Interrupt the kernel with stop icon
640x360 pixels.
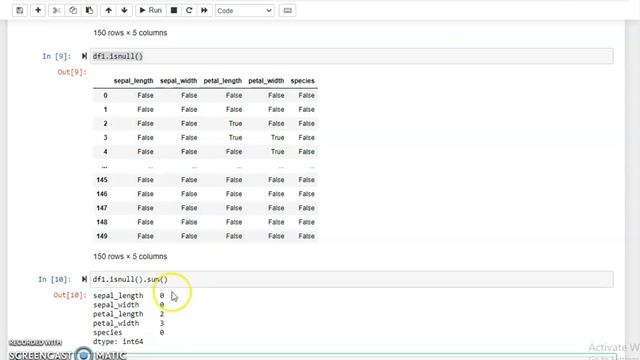[x=174, y=10]
